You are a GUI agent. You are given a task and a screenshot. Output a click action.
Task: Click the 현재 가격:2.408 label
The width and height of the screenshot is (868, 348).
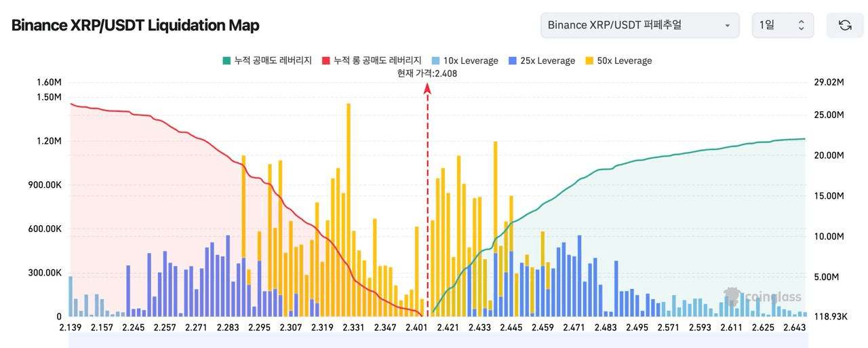pyautogui.click(x=427, y=73)
